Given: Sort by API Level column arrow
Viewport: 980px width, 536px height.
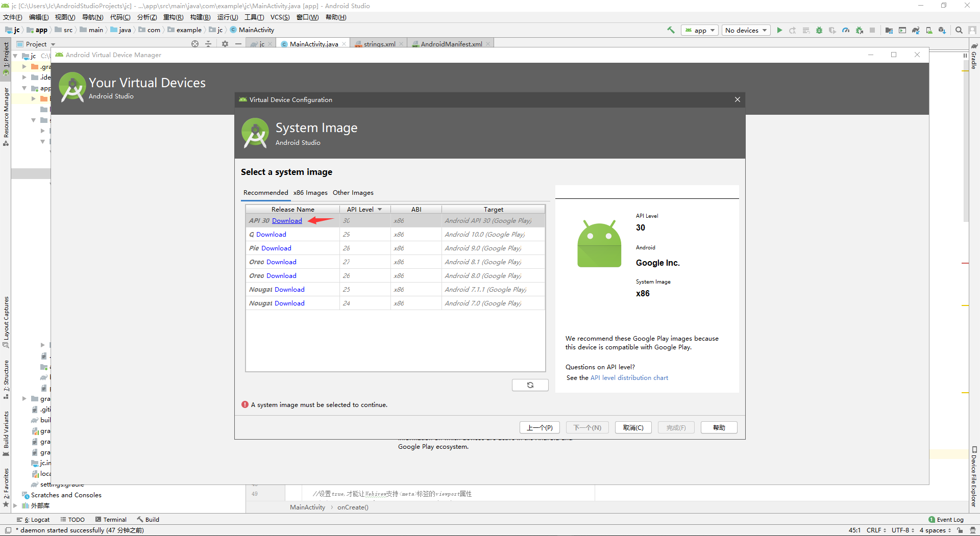Looking at the screenshot, I should [x=380, y=210].
